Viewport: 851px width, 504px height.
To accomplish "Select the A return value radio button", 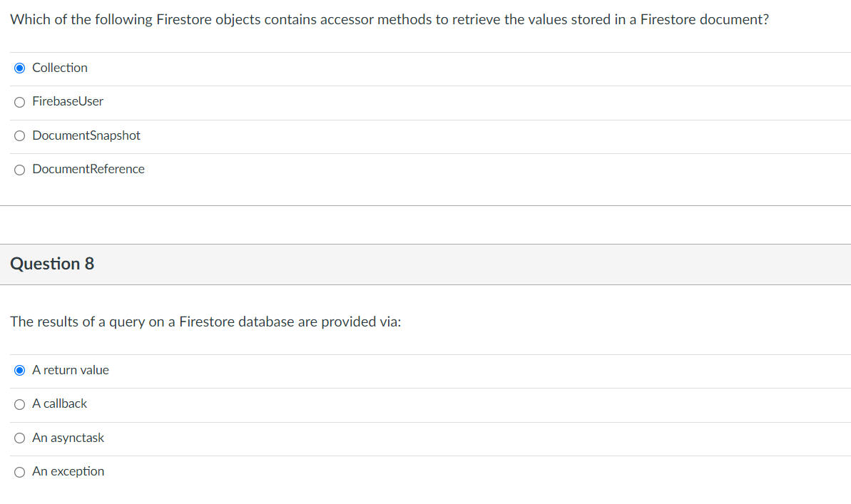I will [19, 371].
